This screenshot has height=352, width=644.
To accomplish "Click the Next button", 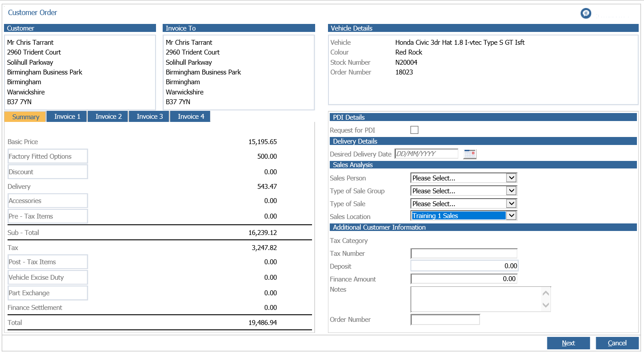I will point(568,343).
